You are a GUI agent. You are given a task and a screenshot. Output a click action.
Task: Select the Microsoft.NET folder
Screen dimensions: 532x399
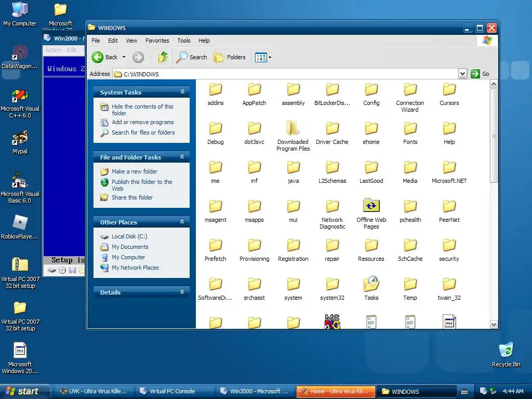point(449,172)
